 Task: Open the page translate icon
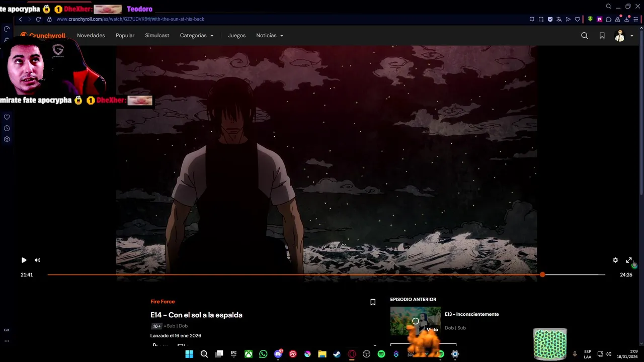[x=559, y=19]
